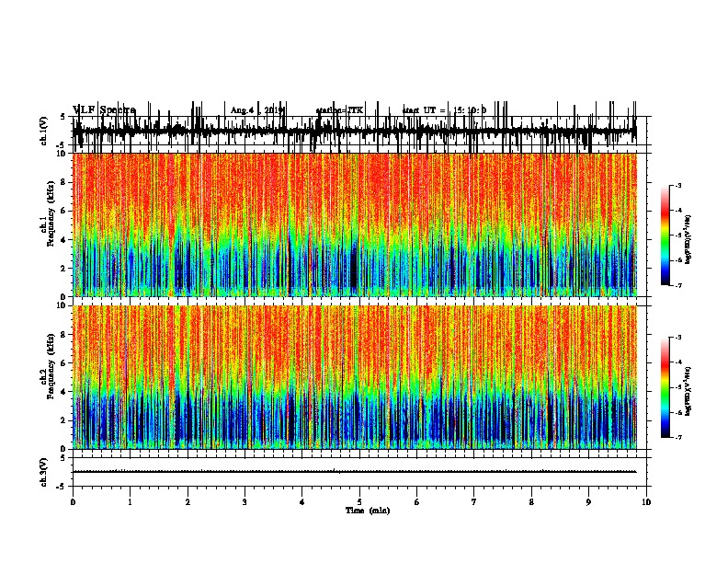The height and width of the screenshot is (563, 728).
Task: Select the "Aug.4, 2019" date text
Action: [257, 110]
